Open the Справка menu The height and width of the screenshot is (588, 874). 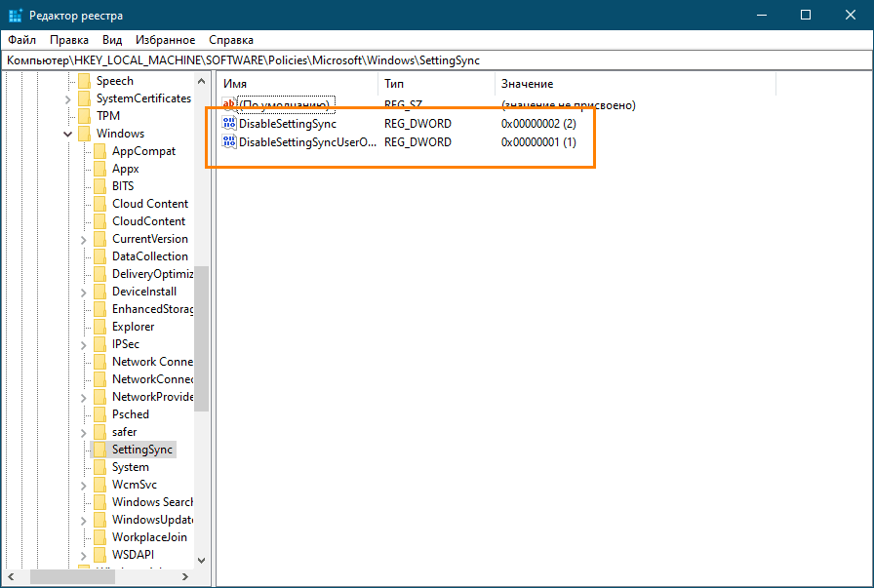pos(231,40)
